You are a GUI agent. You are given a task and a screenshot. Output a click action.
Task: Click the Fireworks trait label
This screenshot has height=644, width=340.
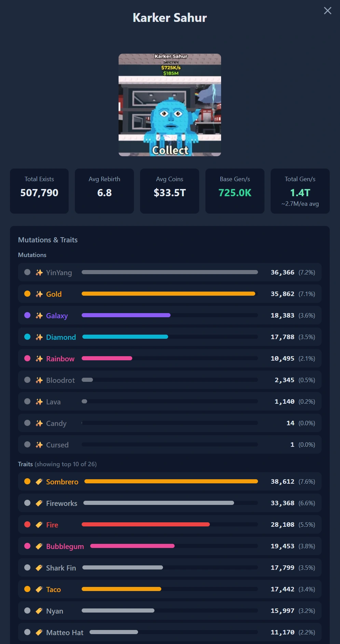point(62,503)
